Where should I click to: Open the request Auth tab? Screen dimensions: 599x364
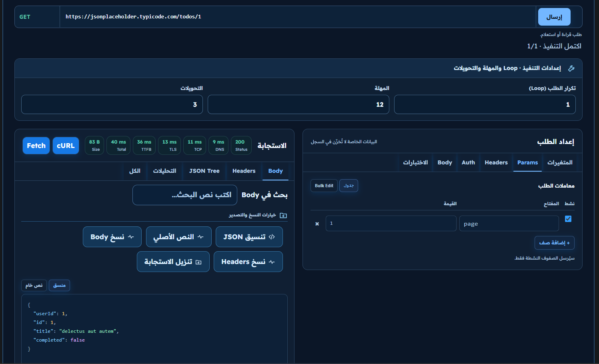(x=468, y=162)
